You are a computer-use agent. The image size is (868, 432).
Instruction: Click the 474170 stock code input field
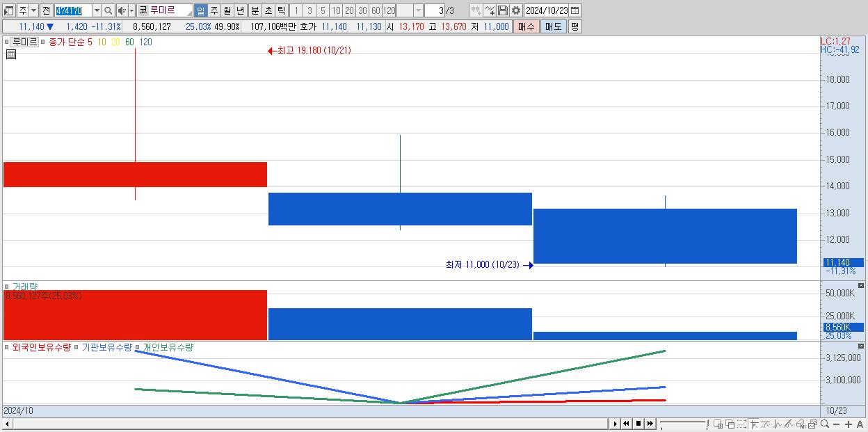click(x=73, y=10)
